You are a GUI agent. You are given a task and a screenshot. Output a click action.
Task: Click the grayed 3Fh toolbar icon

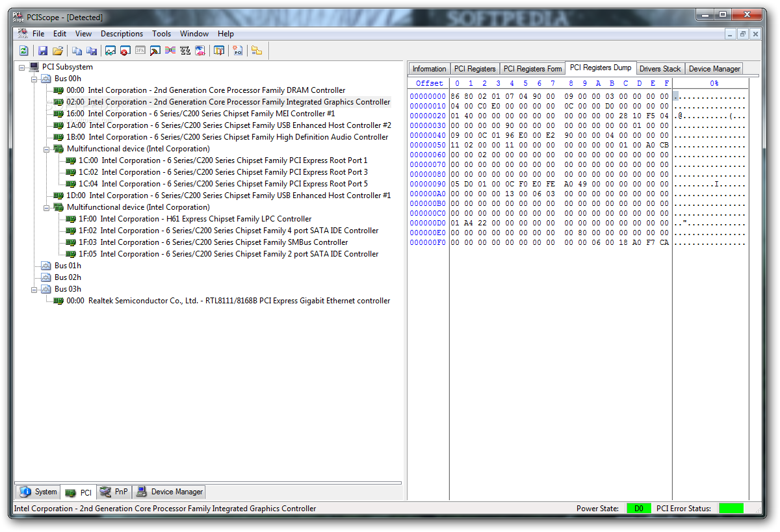(140, 51)
